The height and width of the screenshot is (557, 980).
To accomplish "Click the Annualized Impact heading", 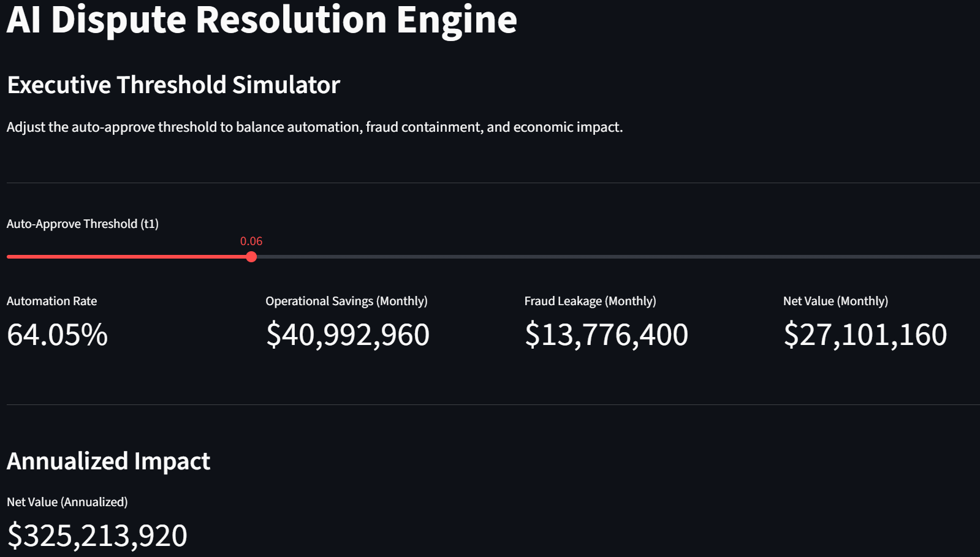I will point(108,461).
